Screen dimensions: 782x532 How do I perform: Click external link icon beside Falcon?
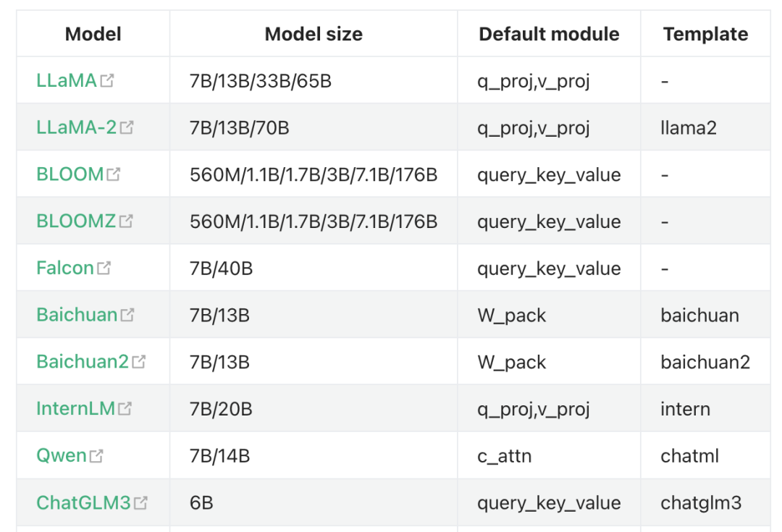(104, 269)
